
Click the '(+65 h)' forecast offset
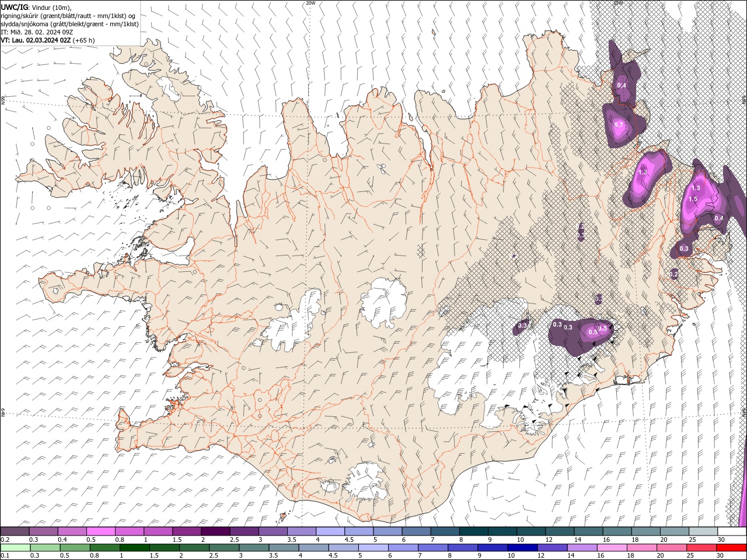(x=84, y=40)
